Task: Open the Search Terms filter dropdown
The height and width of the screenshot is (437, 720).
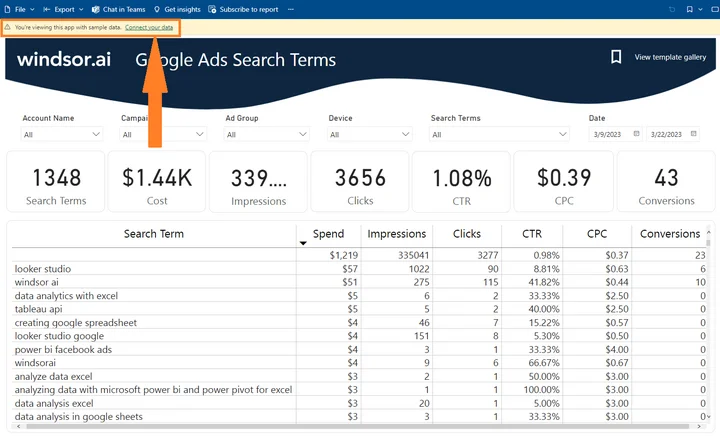Action: pos(499,134)
